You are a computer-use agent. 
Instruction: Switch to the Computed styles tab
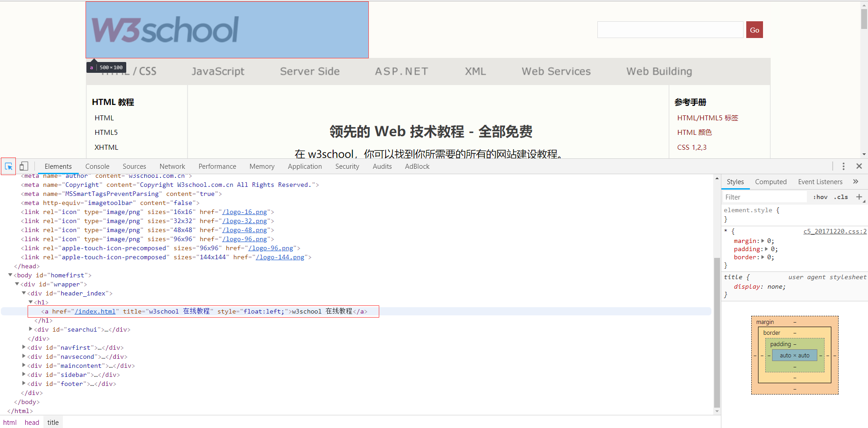coord(771,182)
